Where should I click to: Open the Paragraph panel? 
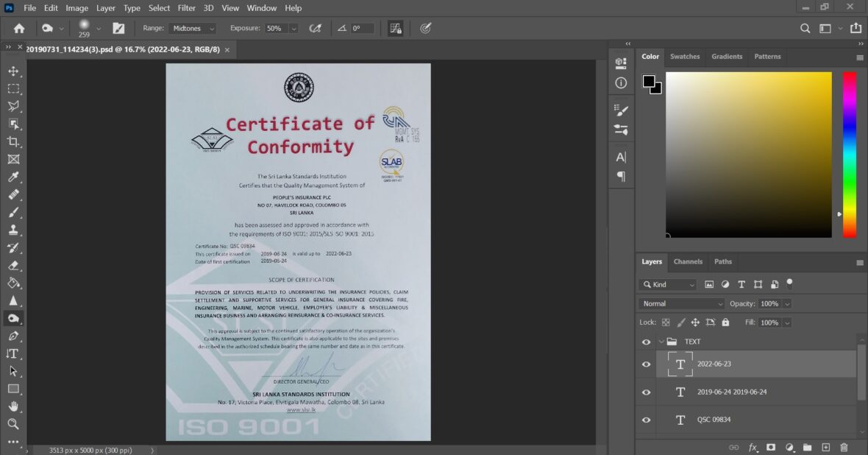(x=620, y=177)
